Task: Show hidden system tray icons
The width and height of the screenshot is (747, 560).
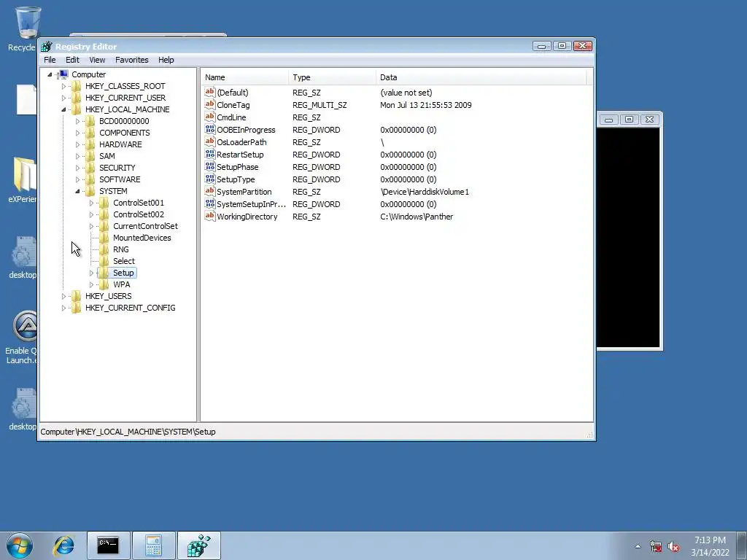Action: point(638,547)
